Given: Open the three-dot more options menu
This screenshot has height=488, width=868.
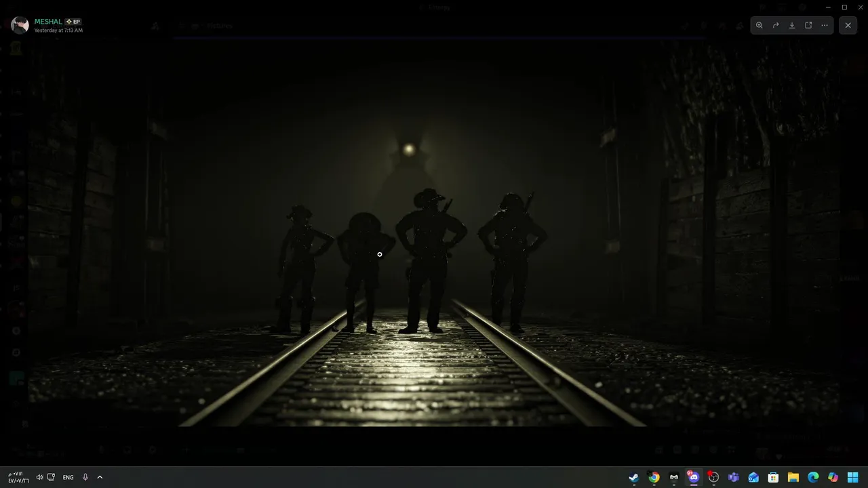Looking at the screenshot, I should pyautogui.click(x=825, y=25).
